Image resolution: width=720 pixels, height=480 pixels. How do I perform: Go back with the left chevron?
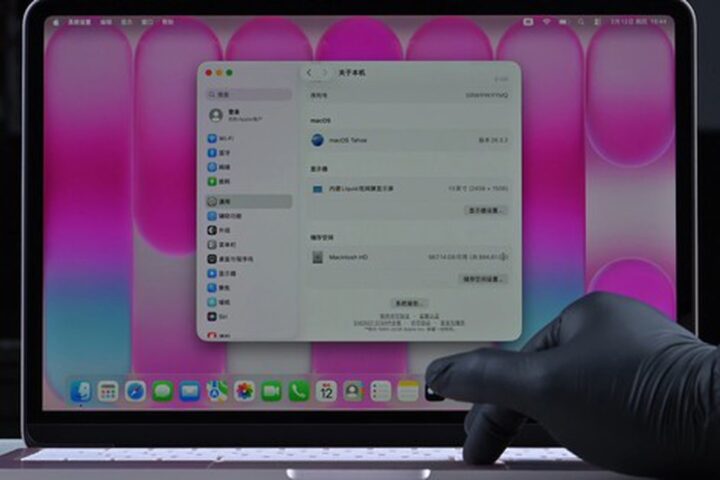tap(309, 73)
